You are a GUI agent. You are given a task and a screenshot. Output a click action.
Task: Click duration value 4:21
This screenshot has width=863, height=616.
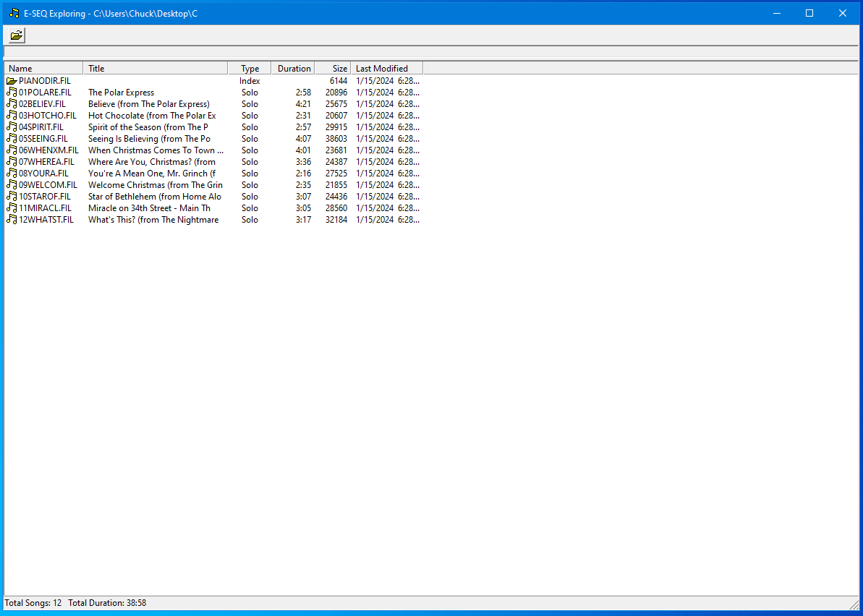pos(303,104)
